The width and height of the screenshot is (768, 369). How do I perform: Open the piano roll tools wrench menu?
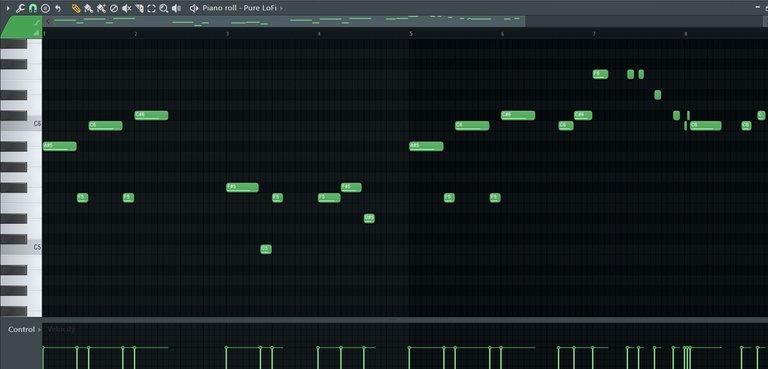pyautogui.click(x=21, y=8)
